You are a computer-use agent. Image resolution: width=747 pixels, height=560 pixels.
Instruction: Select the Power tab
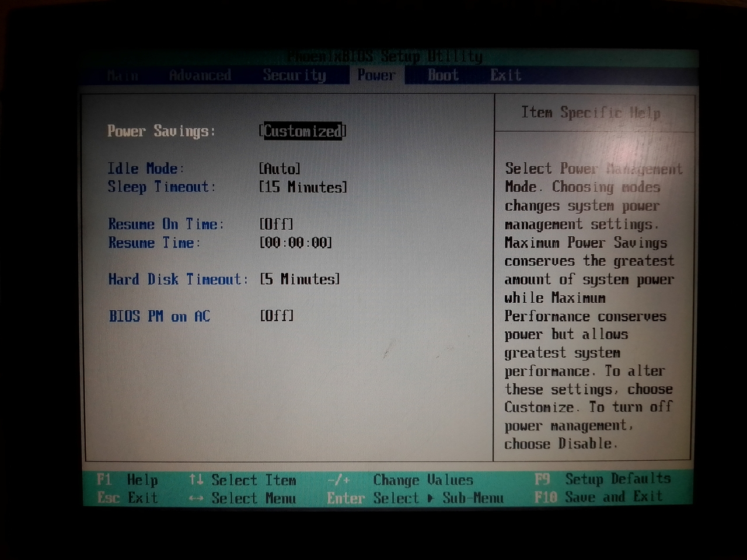(x=376, y=75)
